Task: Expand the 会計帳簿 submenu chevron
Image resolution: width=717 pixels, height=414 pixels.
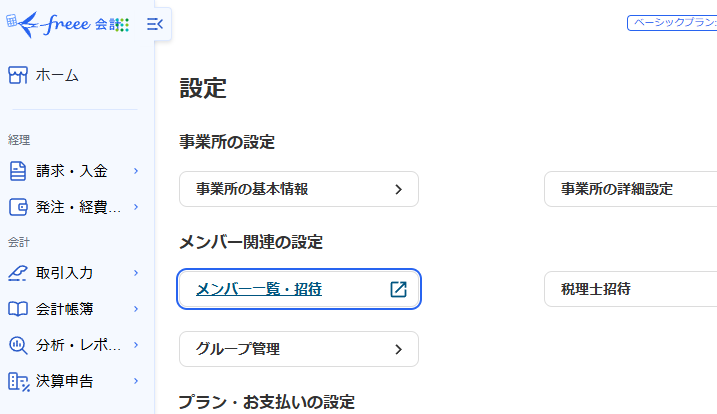Action: click(136, 308)
